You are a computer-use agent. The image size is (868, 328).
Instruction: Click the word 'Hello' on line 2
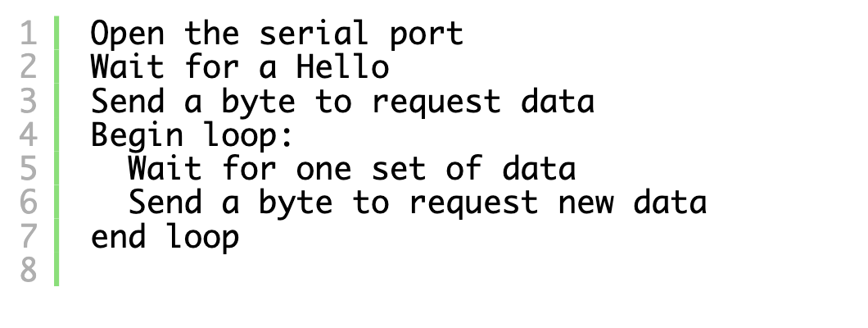click(x=342, y=67)
